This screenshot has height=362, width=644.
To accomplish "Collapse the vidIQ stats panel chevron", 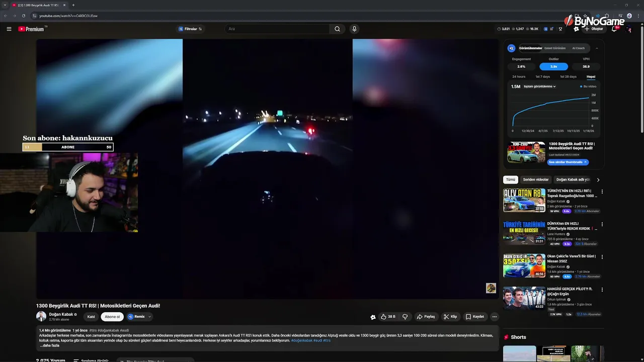I will click(597, 48).
